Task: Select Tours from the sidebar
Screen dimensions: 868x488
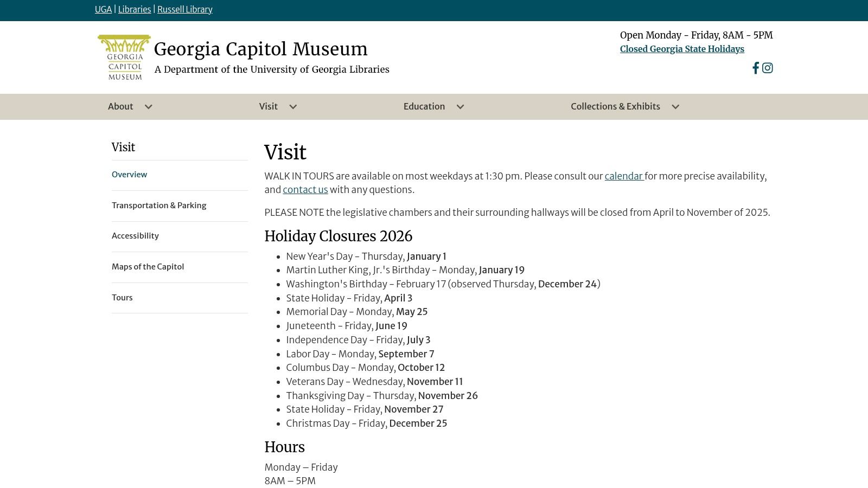Action: point(122,298)
